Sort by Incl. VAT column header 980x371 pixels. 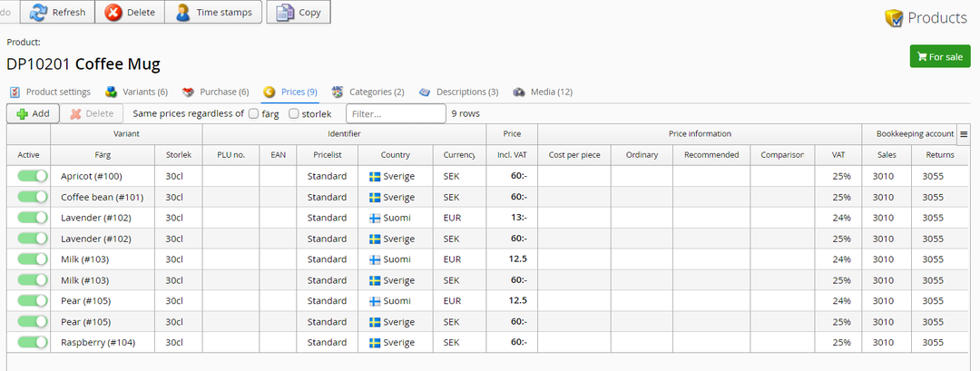[x=512, y=155]
